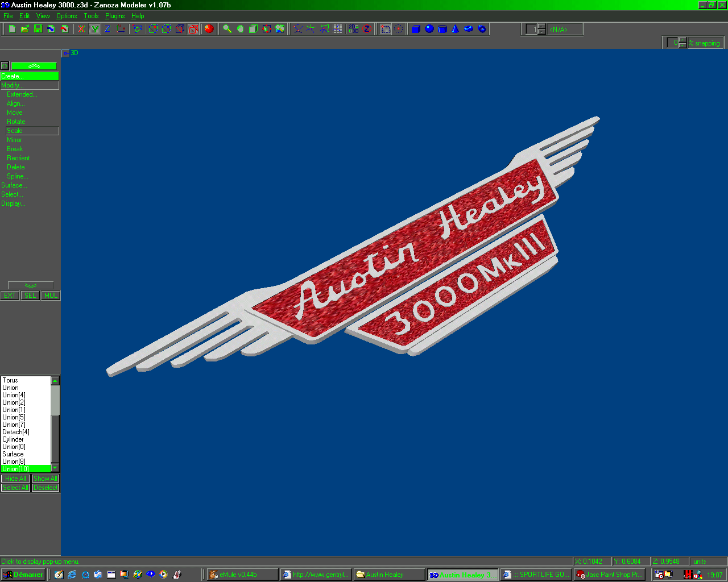Select the hand pan tool

point(240,29)
